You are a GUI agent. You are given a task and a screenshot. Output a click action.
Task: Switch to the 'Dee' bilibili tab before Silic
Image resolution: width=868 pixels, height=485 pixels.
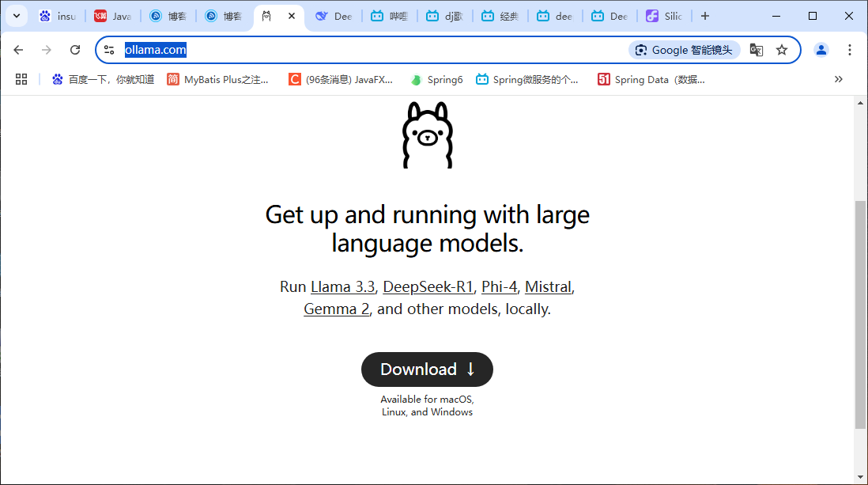610,16
